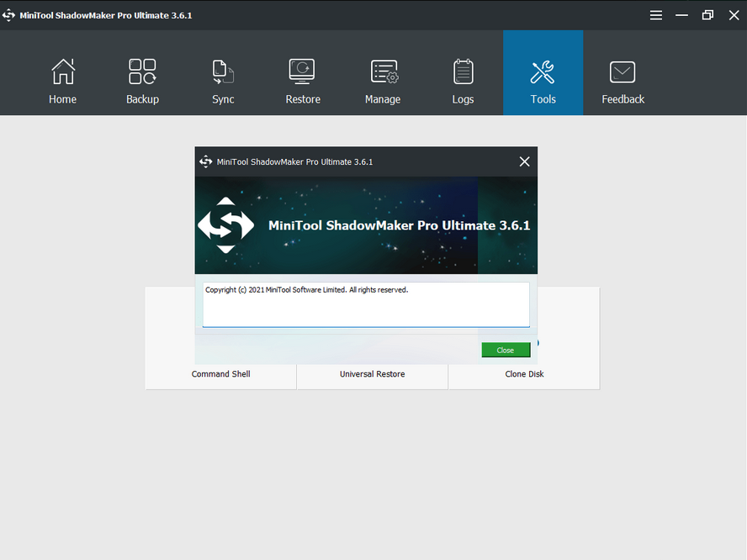Click the ShadowMaker logo in the About banner
Image resolution: width=747 pixels, height=560 pixels.
click(x=225, y=225)
